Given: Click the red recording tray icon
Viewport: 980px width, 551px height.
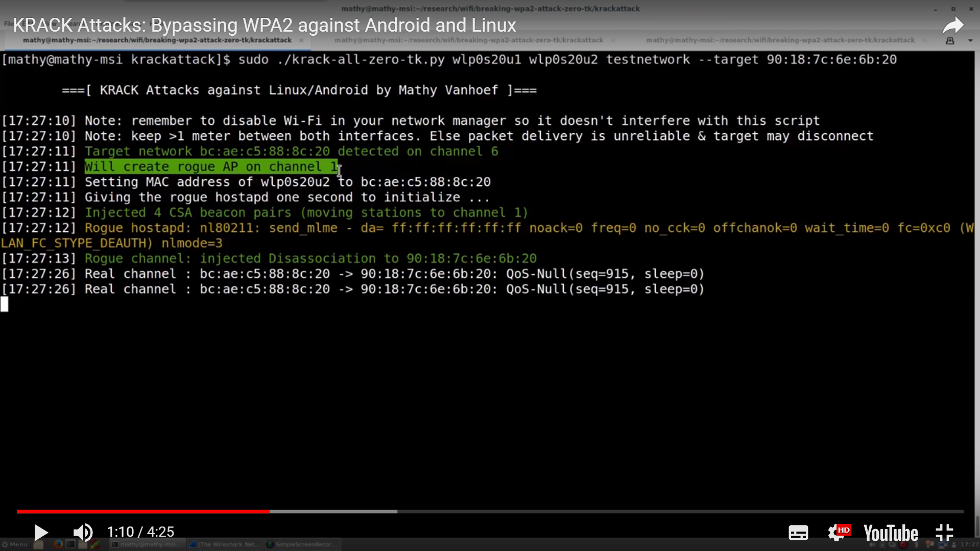Looking at the screenshot, I should tap(903, 545).
